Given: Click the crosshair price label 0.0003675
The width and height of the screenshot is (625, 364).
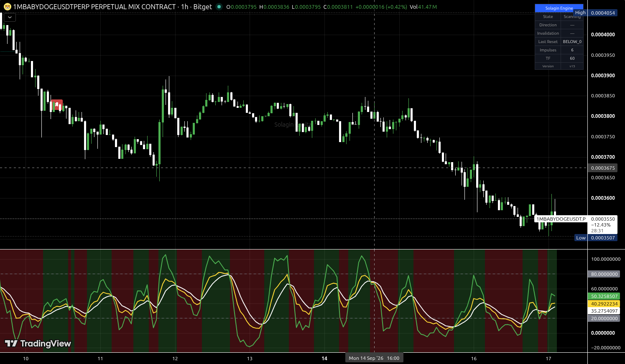Looking at the screenshot, I should tap(602, 168).
